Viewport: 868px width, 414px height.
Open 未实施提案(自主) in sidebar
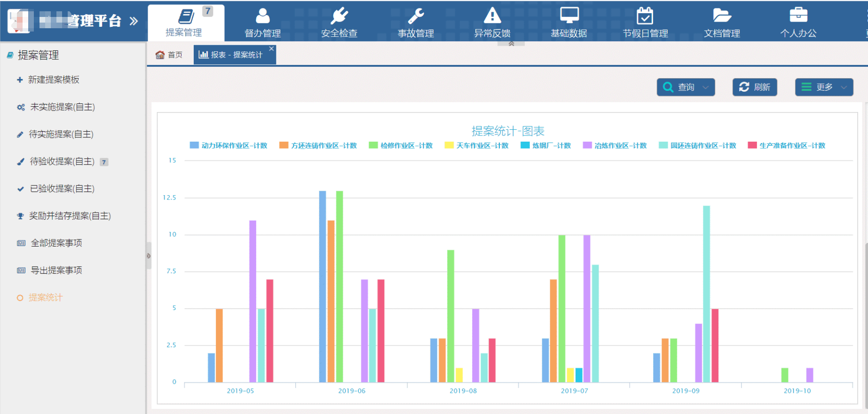(x=63, y=107)
